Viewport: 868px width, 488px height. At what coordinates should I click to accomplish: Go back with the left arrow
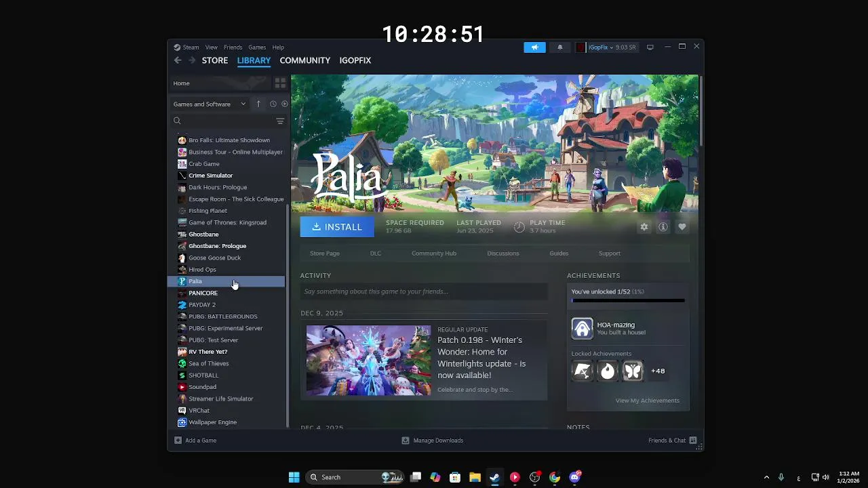coord(178,60)
